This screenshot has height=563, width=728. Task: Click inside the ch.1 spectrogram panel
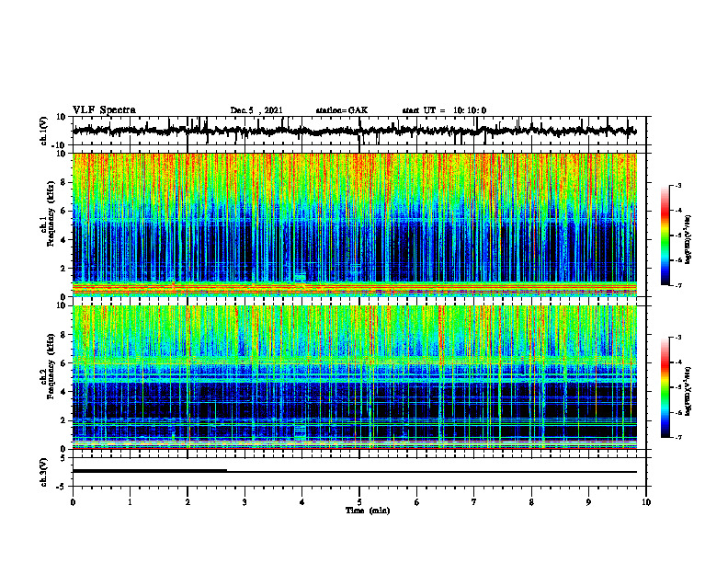point(354,224)
